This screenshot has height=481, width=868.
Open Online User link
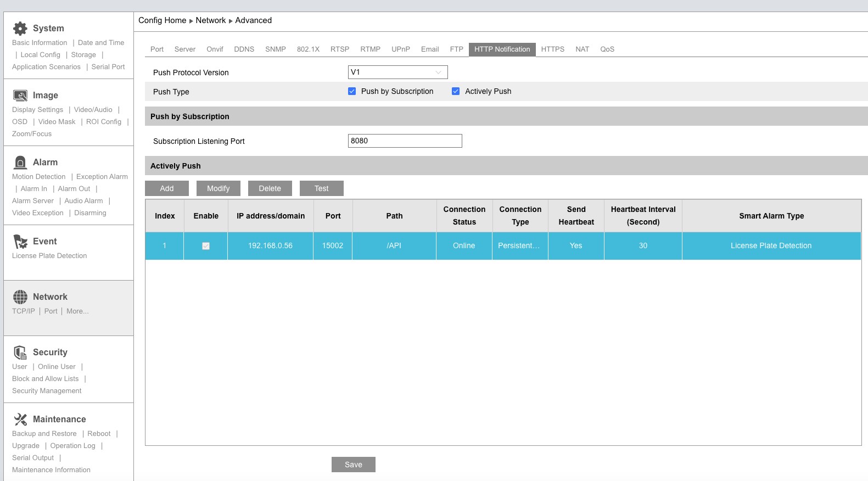pyautogui.click(x=57, y=366)
